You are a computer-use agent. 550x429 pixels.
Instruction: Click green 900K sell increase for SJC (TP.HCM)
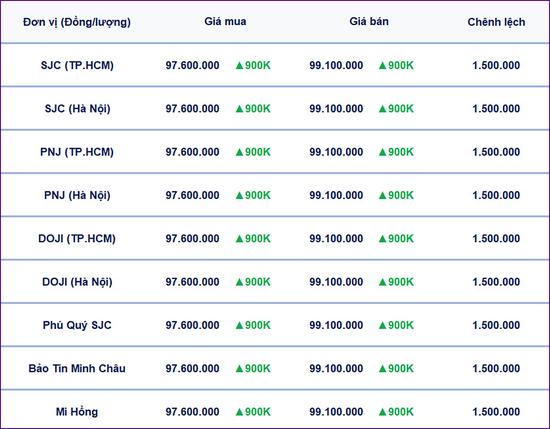(x=396, y=65)
